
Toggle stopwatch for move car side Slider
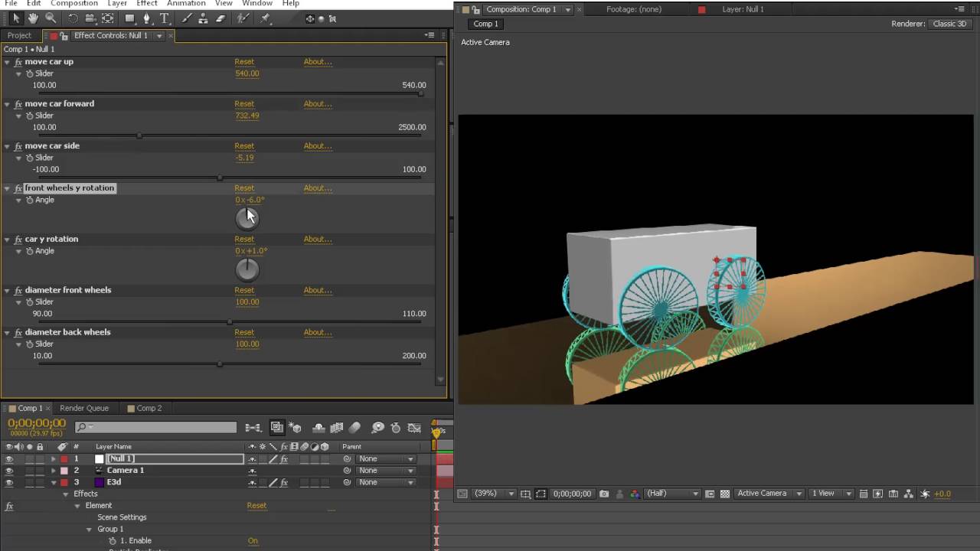point(30,158)
